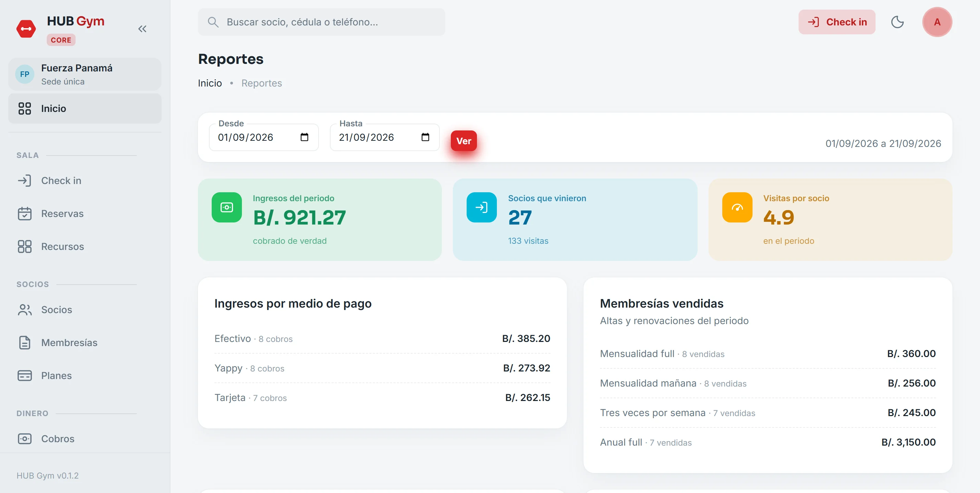Click the Anual full row
The width and height of the screenshot is (980, 493).
pyautogui.click(x=768, y=443)
